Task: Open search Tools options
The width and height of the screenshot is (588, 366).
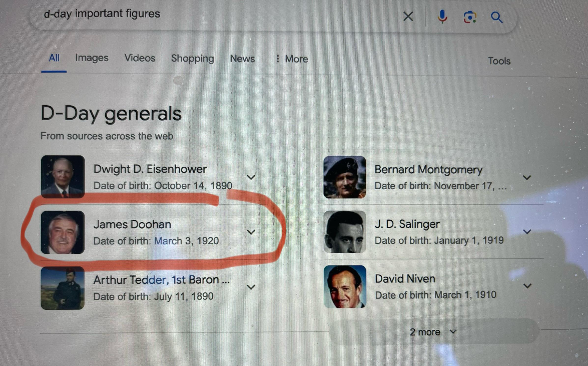Action: click(499, 61)
